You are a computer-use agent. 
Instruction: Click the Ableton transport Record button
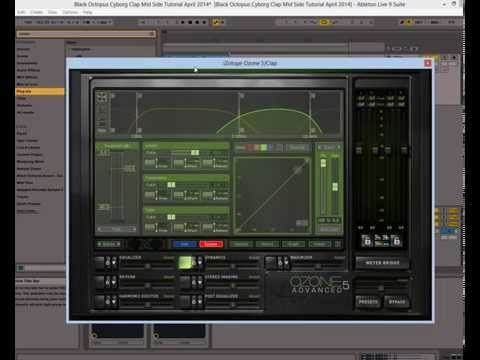click(197, 22)
